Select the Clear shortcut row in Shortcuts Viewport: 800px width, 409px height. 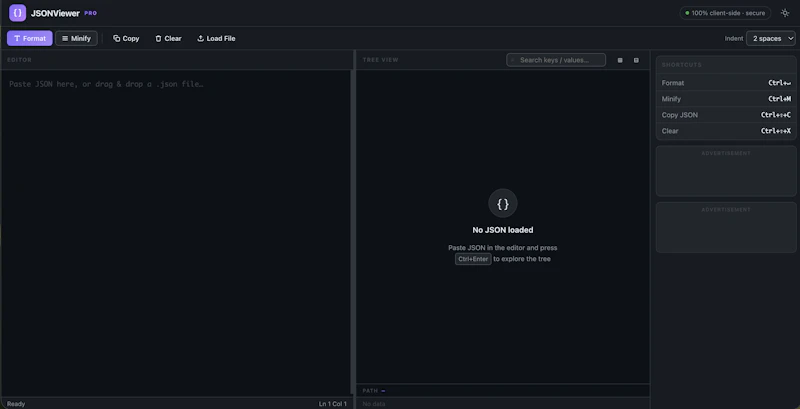pyautogui.click(x=726, y=131)
